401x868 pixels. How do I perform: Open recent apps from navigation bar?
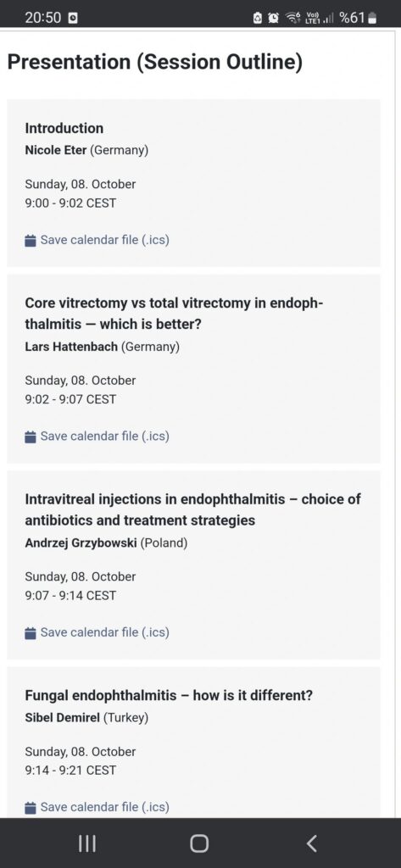tap(87, 843)
